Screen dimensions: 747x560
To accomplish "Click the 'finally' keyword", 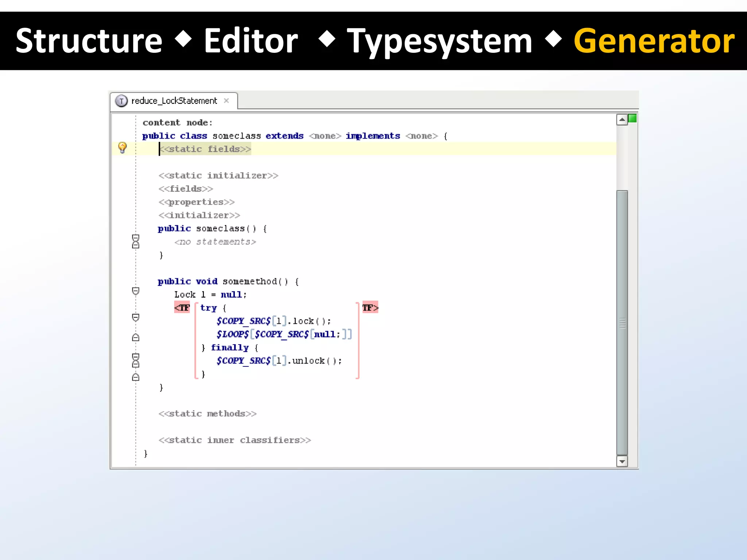I will point(230,348).
